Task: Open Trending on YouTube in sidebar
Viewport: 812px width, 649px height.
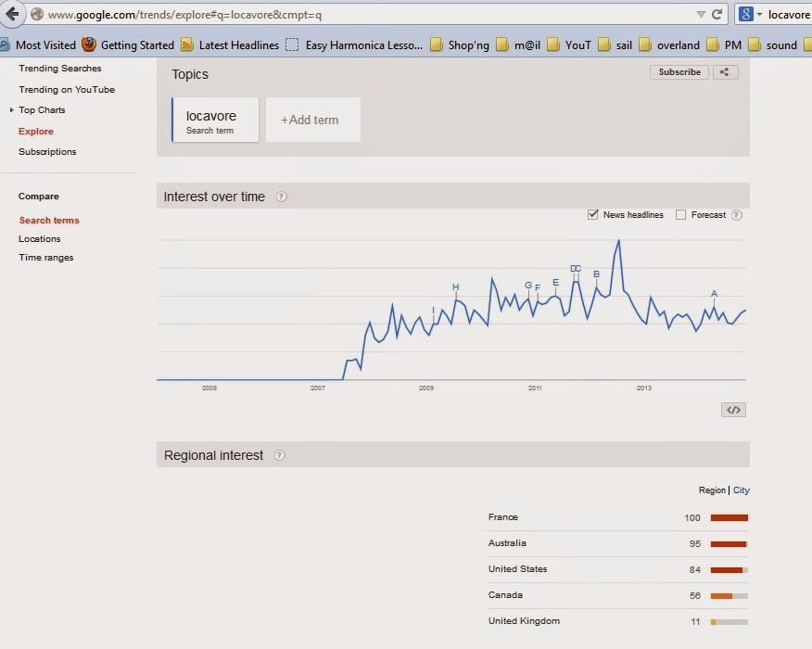Action: (x=67, y=90)
